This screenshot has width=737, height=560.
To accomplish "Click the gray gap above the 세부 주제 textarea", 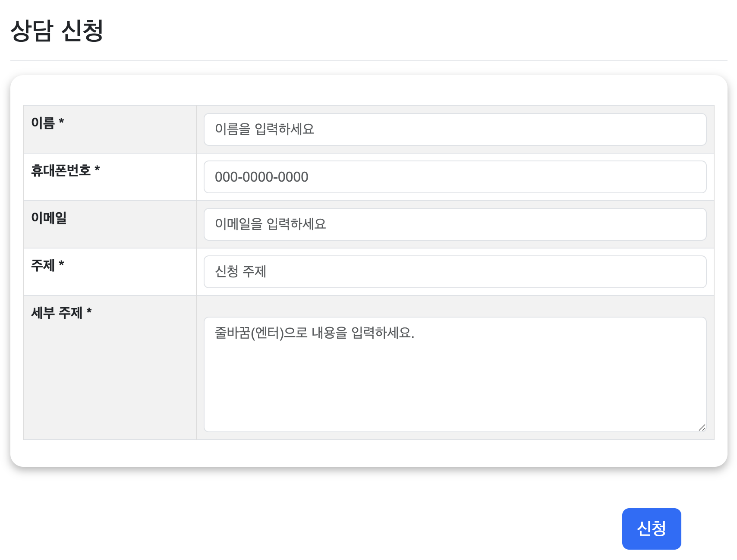I will pos(455,306).
